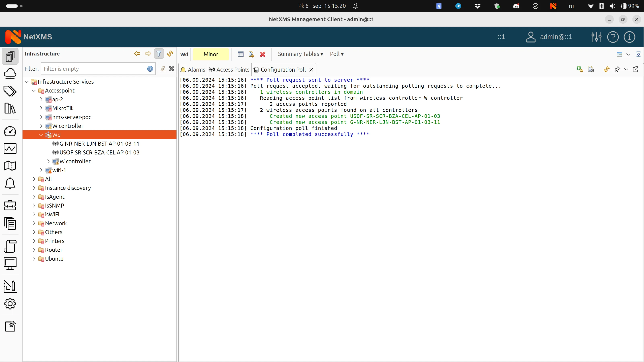The height and width of the screenshot is (362, 644).
Task: Open the Graphs chart icon in sidebar
Action: [10, 148]
